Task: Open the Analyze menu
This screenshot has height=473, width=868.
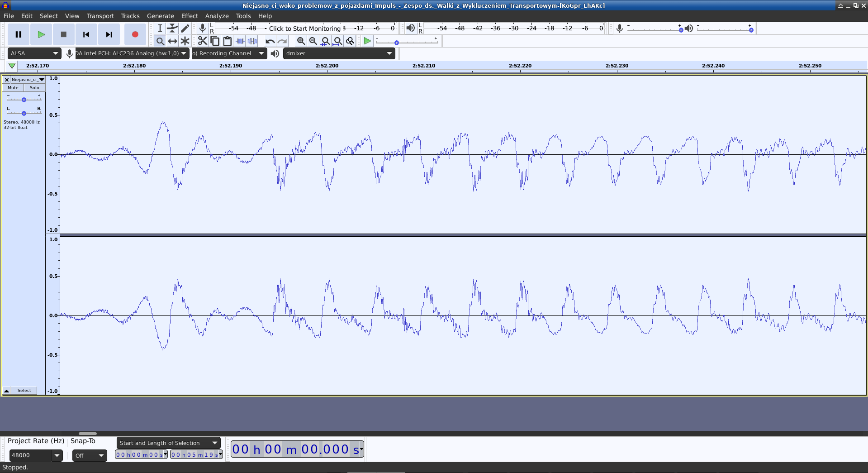Action: point(217,16)
